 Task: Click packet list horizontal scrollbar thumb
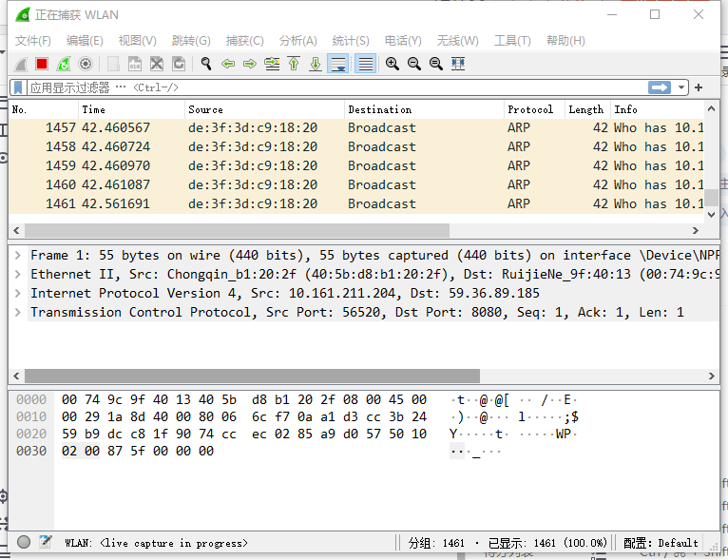(x=237, y=230)
